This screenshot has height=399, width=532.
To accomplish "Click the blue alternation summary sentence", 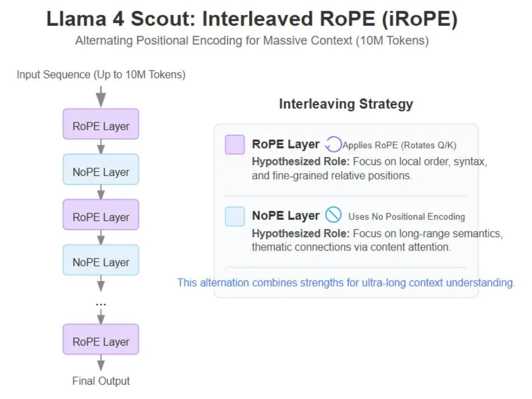I will 346,283.
